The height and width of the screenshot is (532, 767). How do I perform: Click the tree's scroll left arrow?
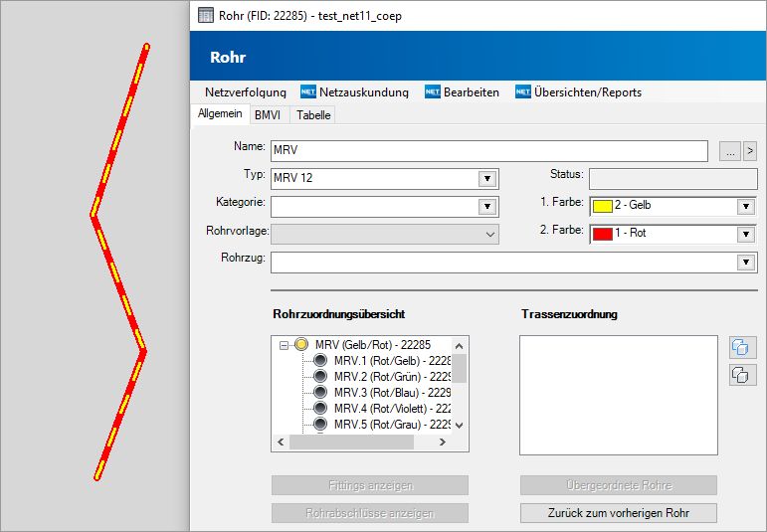tap(281, 443)
